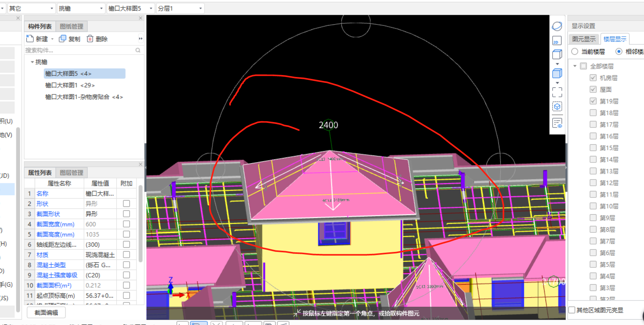Switch to 属性列表 tab
Screen dimensions: 644x325
(x=40, y=173)
